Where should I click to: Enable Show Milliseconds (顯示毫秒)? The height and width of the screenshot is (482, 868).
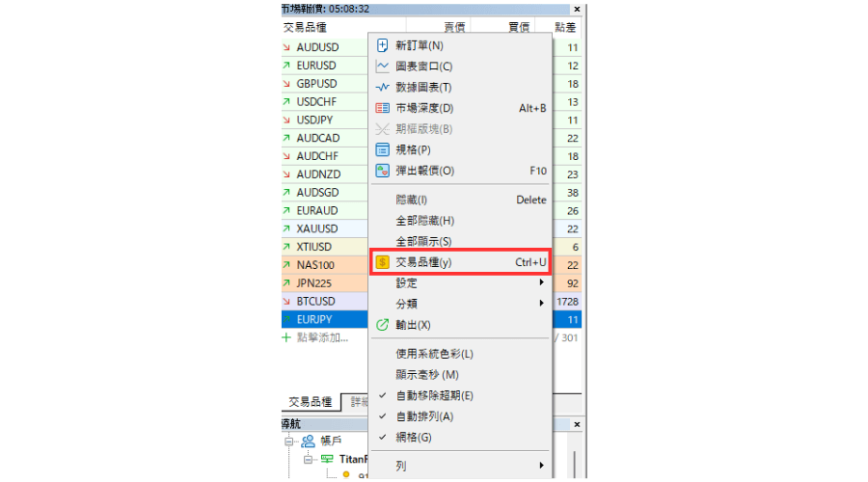click(x=460, y=375)
